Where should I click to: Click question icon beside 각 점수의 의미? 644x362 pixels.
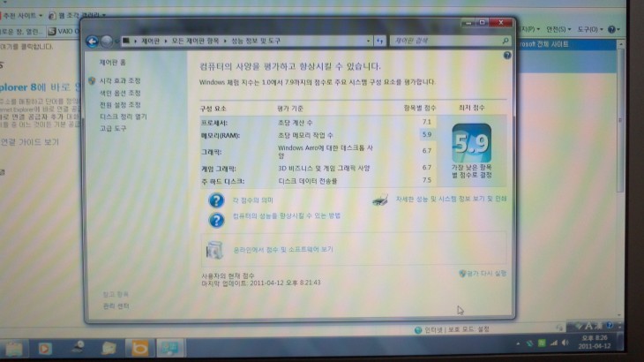click(x=216, y=200)
